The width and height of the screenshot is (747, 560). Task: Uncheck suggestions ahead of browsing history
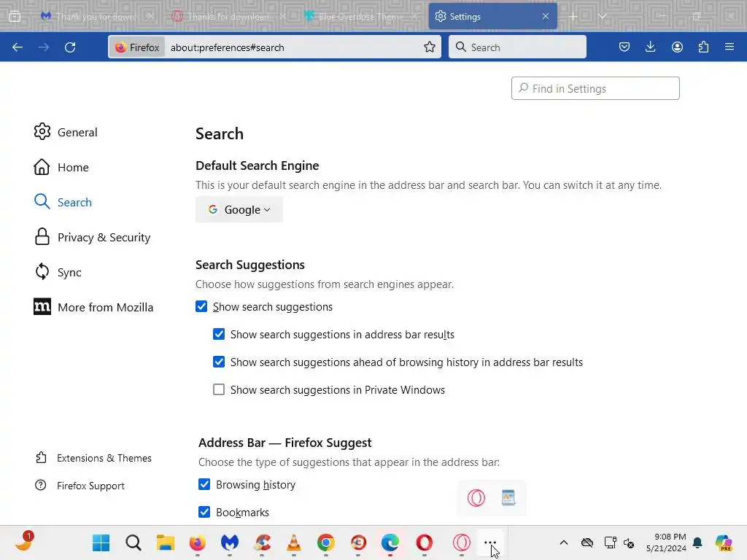point(219,362)
